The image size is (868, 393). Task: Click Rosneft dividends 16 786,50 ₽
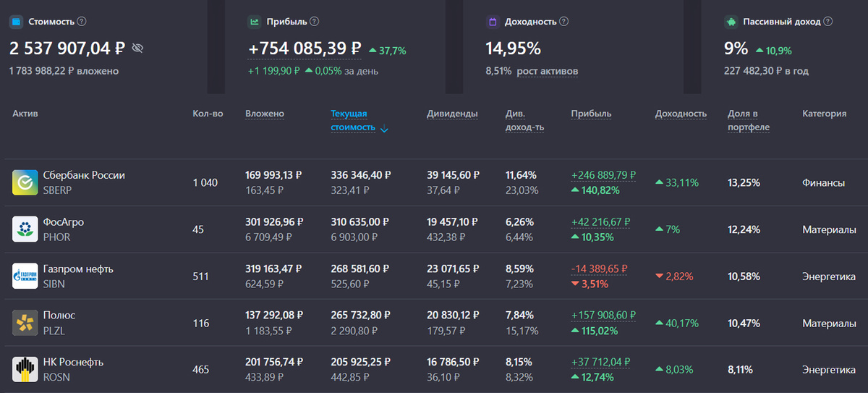453,362
